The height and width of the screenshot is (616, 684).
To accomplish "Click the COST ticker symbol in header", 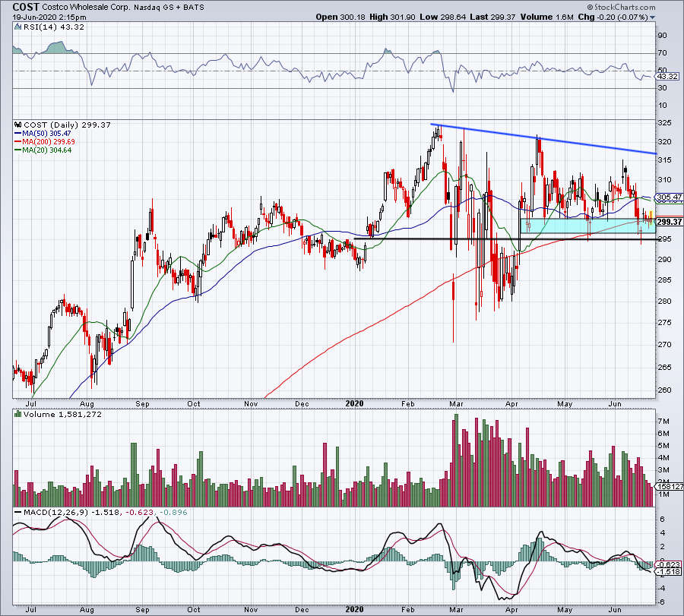I will click(x=26, y=7).
